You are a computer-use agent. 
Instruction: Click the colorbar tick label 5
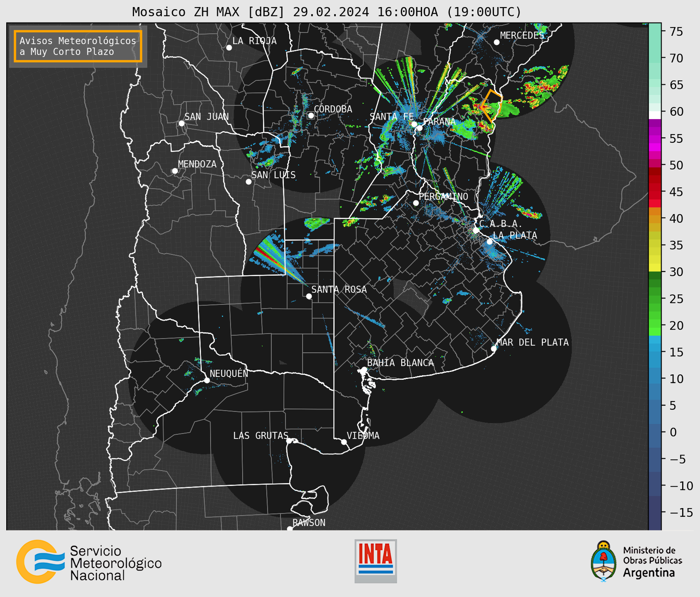point(673,406)
